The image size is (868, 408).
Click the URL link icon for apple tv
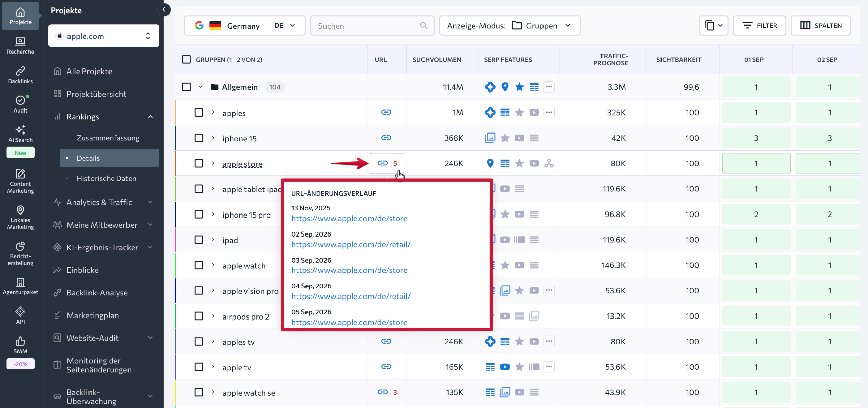tap(386, 367)
